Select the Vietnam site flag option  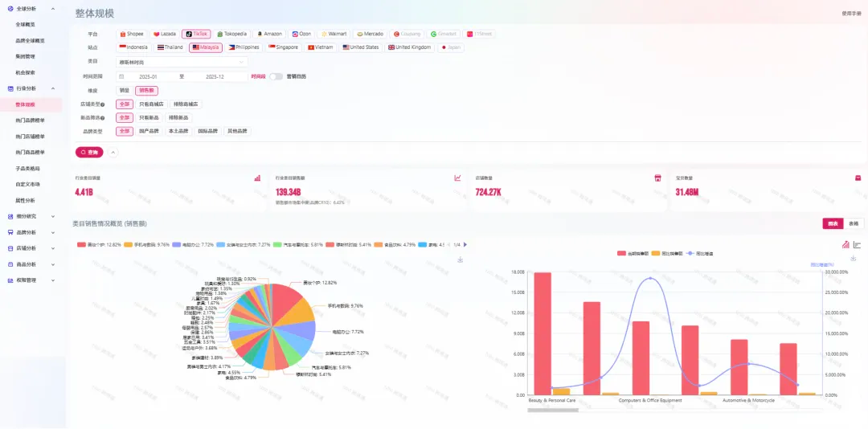coord(320,47)
